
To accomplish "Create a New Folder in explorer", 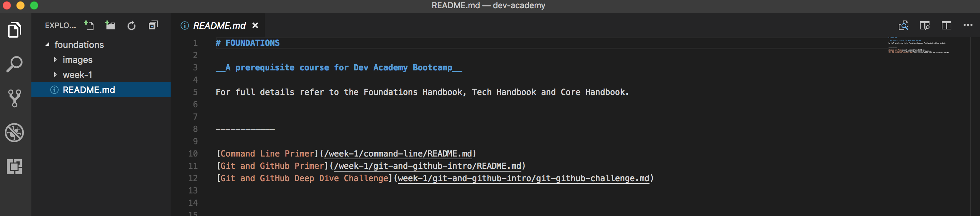I will pyautogui.click(x=110, y=26).
